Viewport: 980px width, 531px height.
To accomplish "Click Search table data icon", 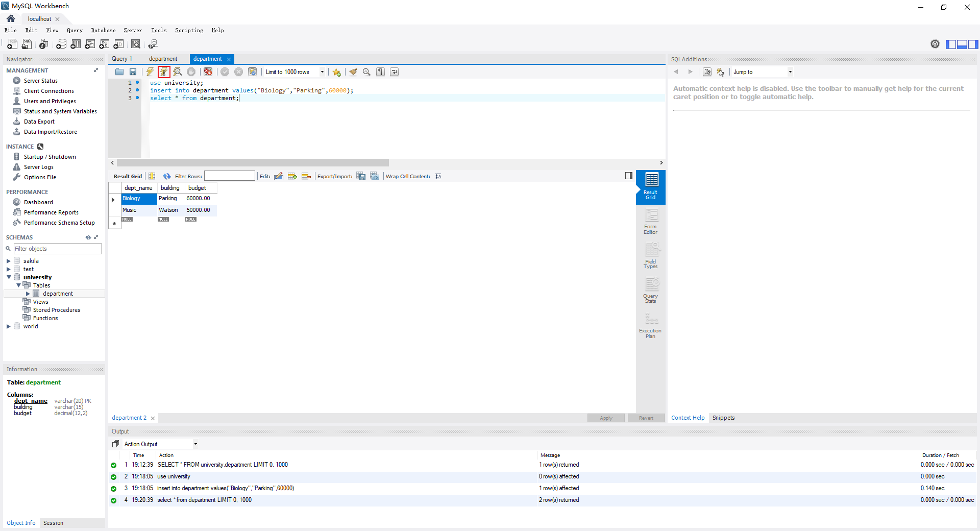I will (136, 44).
